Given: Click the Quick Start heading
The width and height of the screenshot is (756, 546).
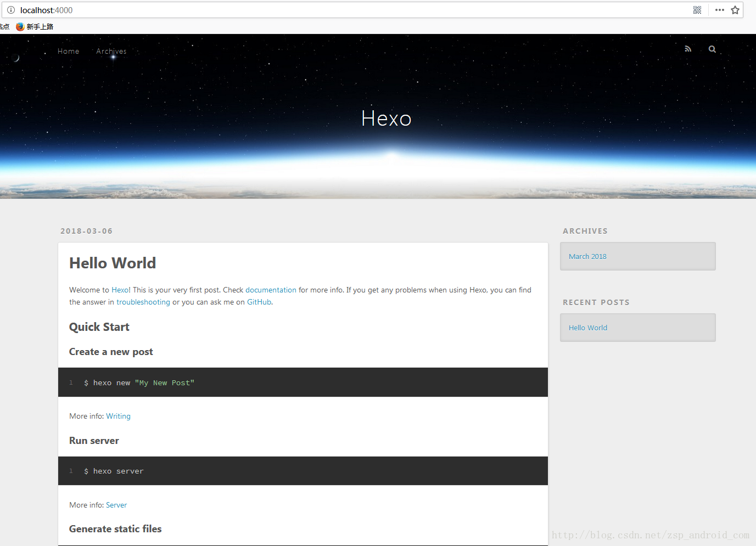Looking at the screenshot, I should [99, 327].
